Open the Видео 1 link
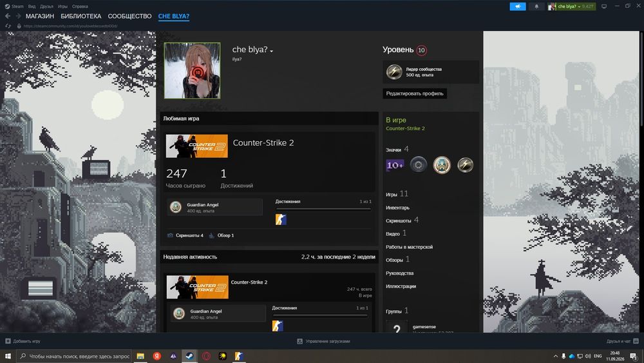The height and width of the screenshot is (363, 644). 396,233
